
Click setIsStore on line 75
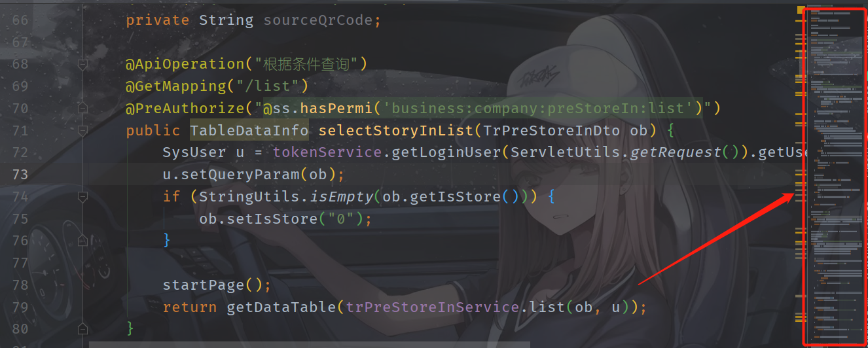272,218
